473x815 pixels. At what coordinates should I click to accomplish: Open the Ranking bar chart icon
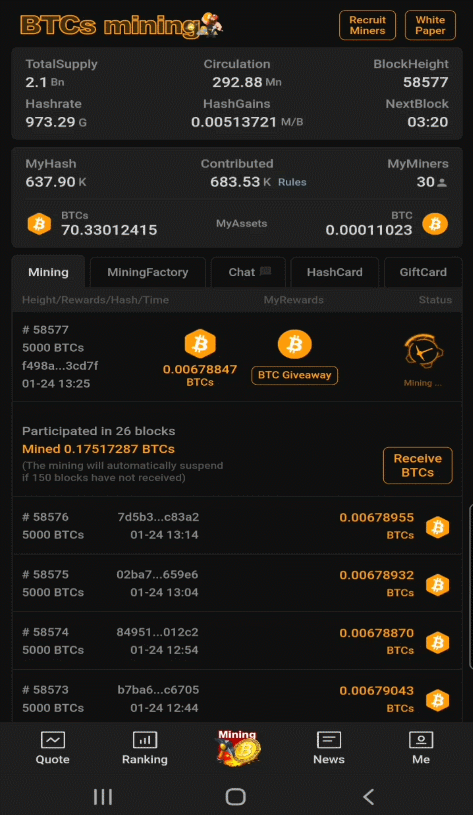pyautogui.click(x=144, y=740)
